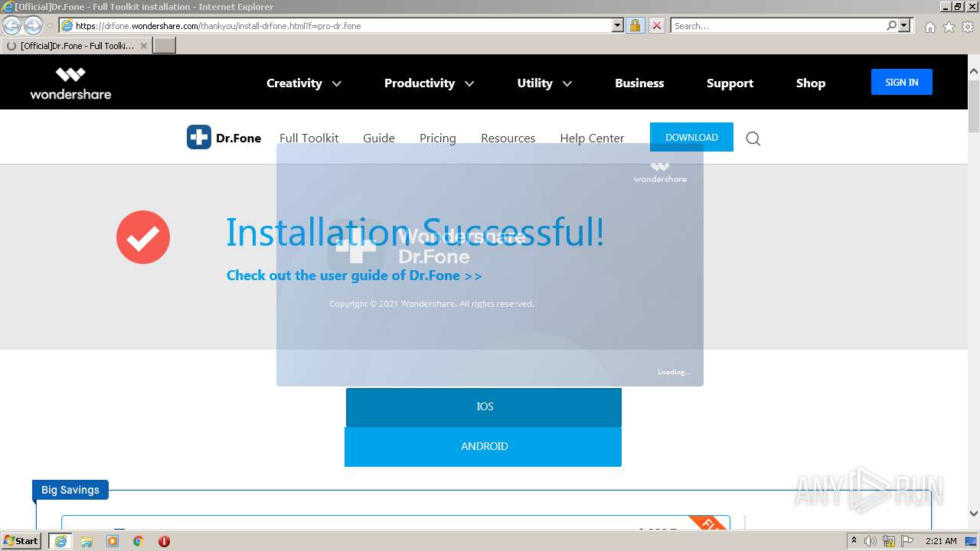980x551 pixels.
Task: Open the Resources menu
Action: 508,139
